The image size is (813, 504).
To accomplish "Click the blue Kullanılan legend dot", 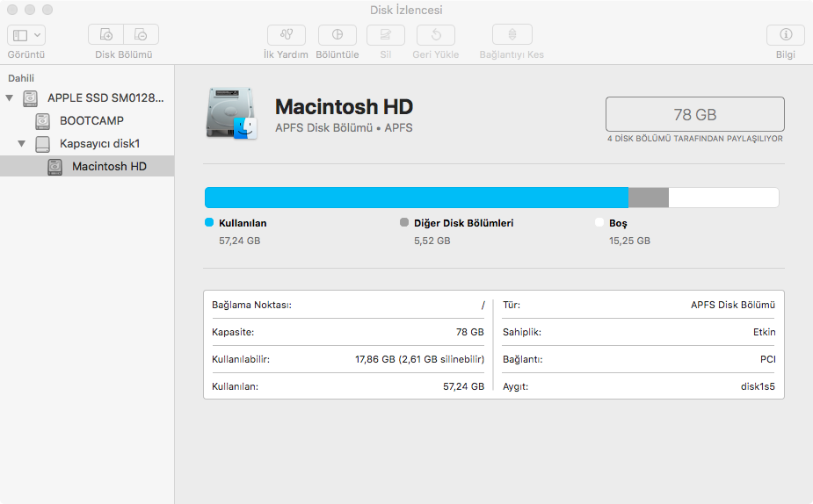I will [x=209, y=222].
